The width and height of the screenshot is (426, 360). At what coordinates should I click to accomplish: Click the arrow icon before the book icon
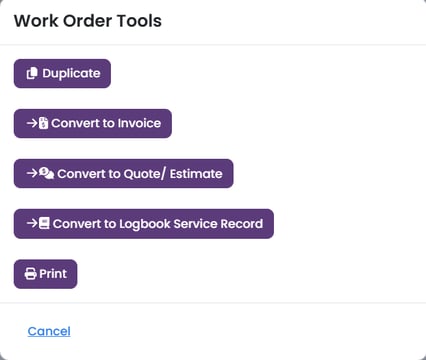tap(32, 223)
